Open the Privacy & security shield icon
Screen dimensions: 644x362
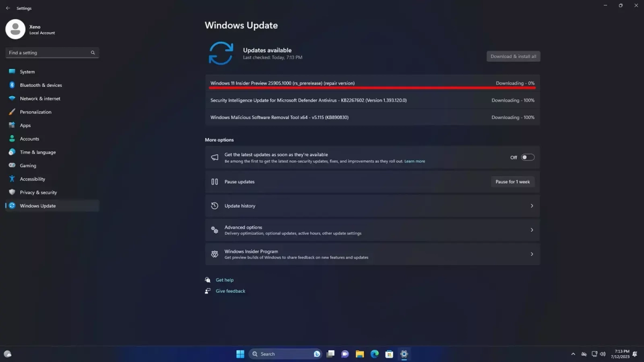(12, 192)
